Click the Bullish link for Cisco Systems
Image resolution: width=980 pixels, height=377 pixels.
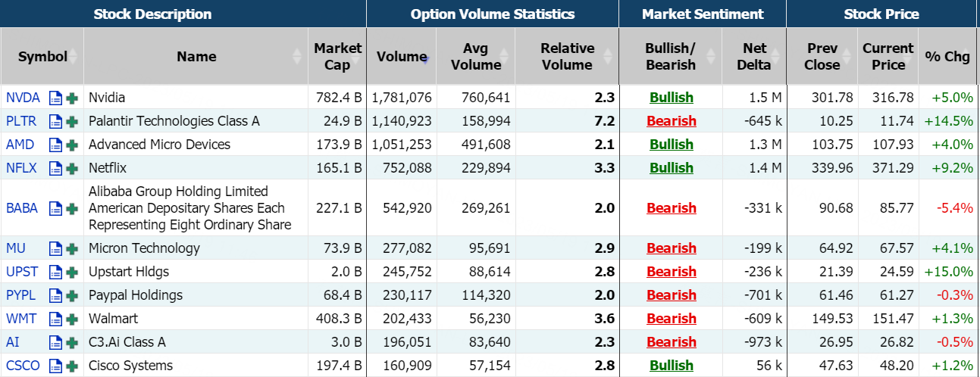pyautogui.click(x=671, y=366)
